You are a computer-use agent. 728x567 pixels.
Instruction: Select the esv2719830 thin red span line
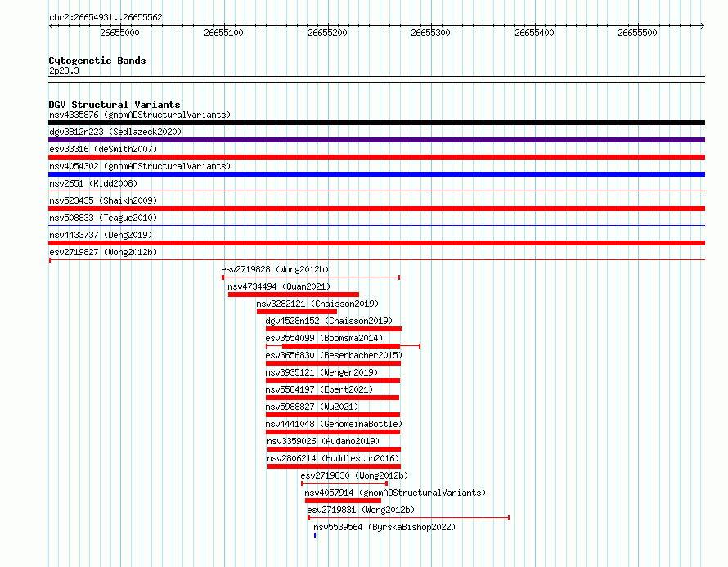click(x=344, y=484)
